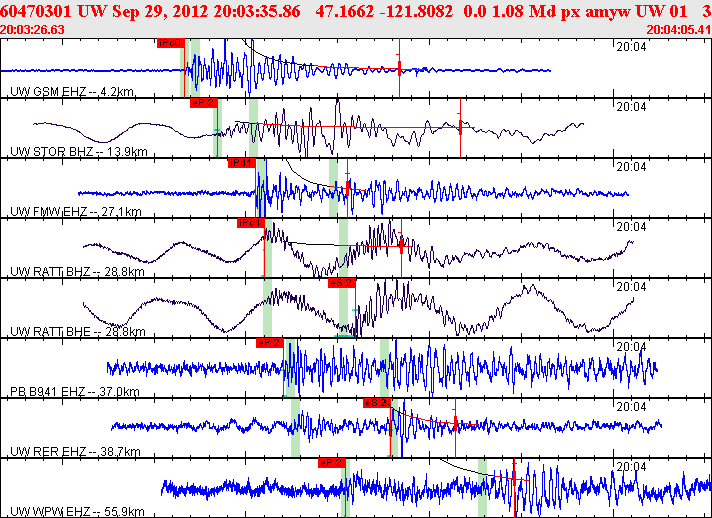Click the event header 60470301 UW Sep 29, 2012

[x=105, y=11]
